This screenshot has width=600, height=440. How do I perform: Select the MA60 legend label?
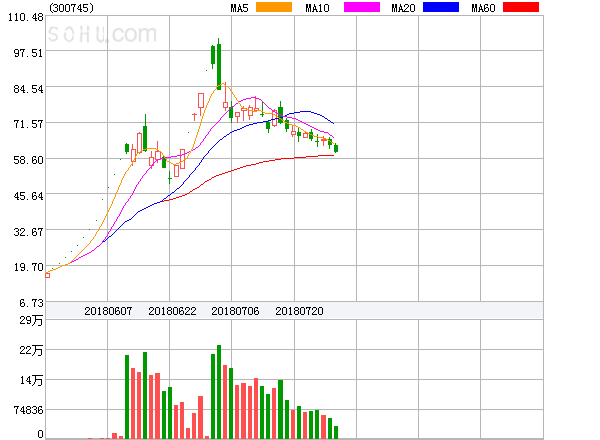pos(483,8)
